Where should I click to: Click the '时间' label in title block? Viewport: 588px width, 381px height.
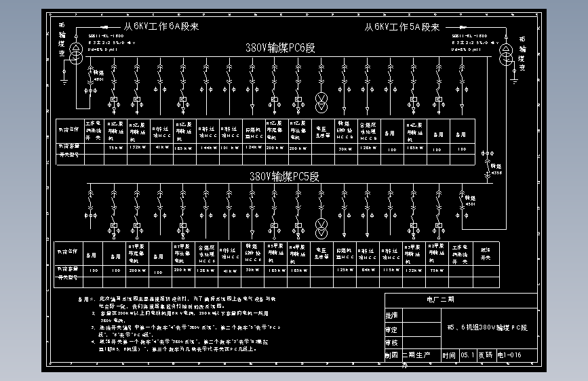(x=449, y=355)
